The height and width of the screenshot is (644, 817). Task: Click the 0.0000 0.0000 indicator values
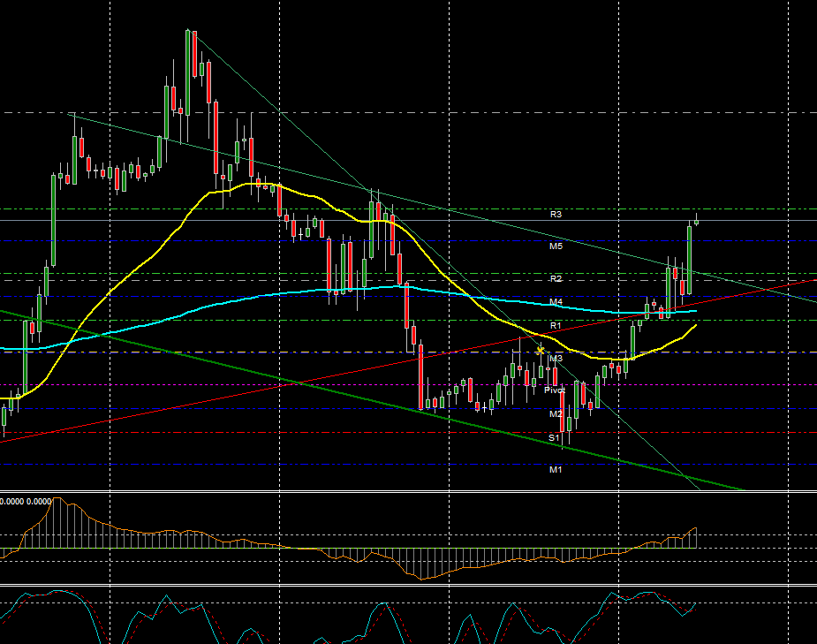(x=26, y=501)
